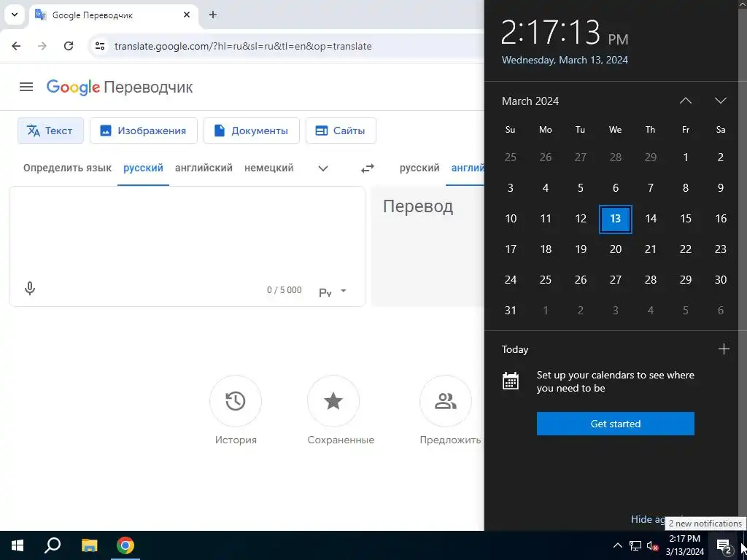The height and width of the screenshot is (560, 747).
Task: Select February 25 in the calendar grid
Action: click(x=510, y=157)
